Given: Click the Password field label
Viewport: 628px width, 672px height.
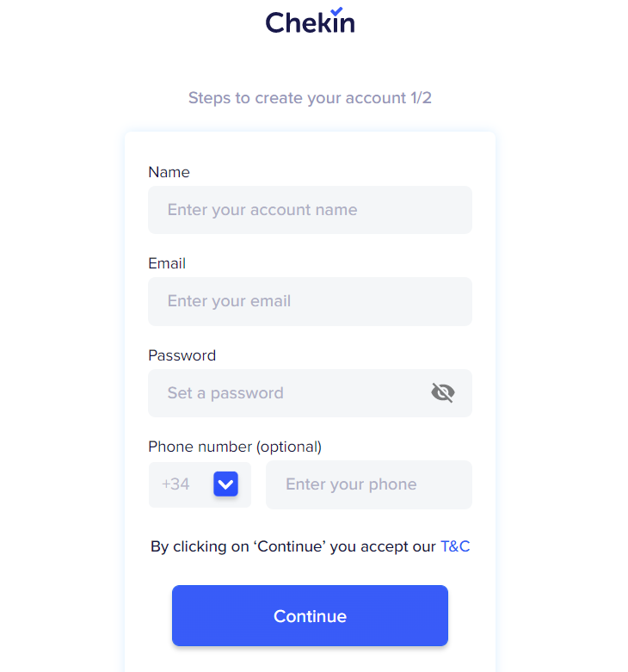Looking at the screenshot, I should pyautogui.click(x=182, y=355).
